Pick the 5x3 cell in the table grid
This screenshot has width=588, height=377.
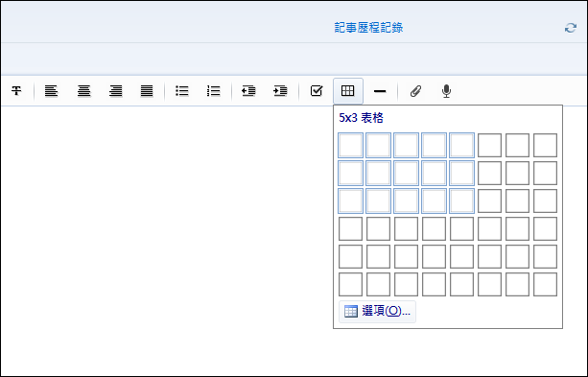[x=461, y=200]
